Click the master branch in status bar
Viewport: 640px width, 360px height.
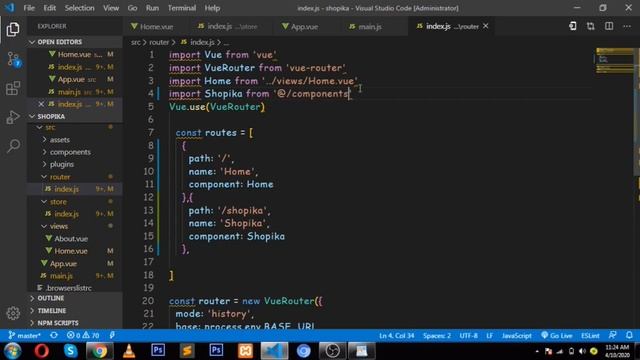(x=24, y=336)
